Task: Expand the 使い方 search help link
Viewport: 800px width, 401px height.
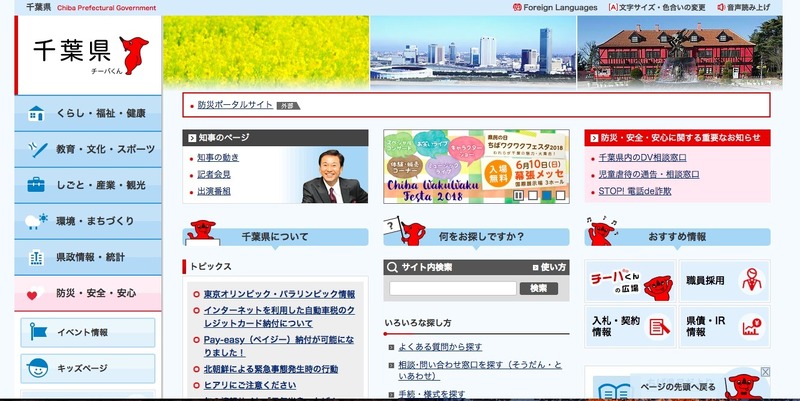Action: tap(551, 267)
